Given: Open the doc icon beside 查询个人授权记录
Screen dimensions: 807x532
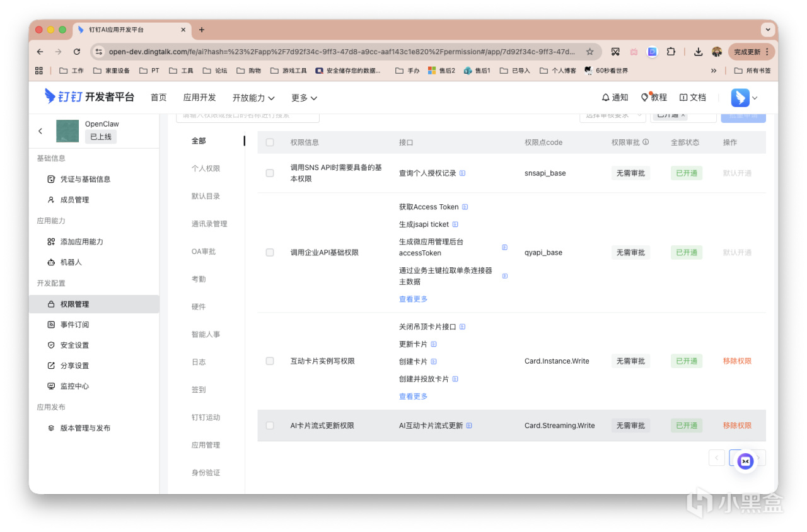Looking at the screenshot, I should [x=462, y=173].
